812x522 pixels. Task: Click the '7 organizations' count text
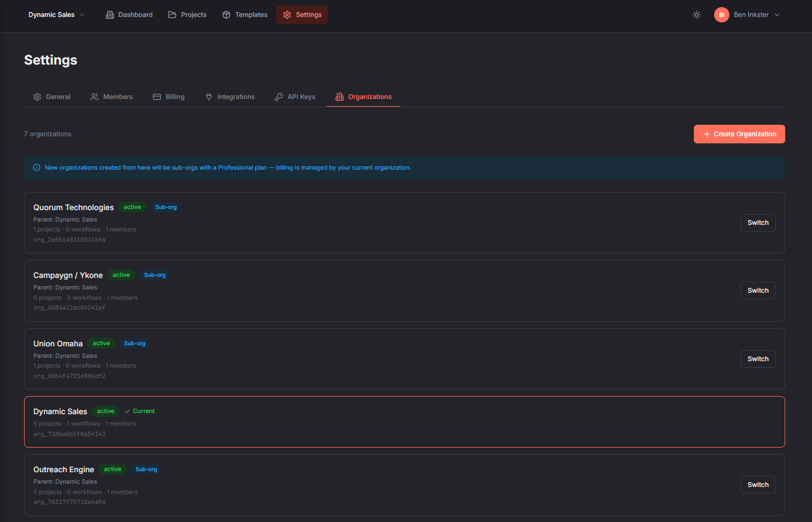coord(48,134)
